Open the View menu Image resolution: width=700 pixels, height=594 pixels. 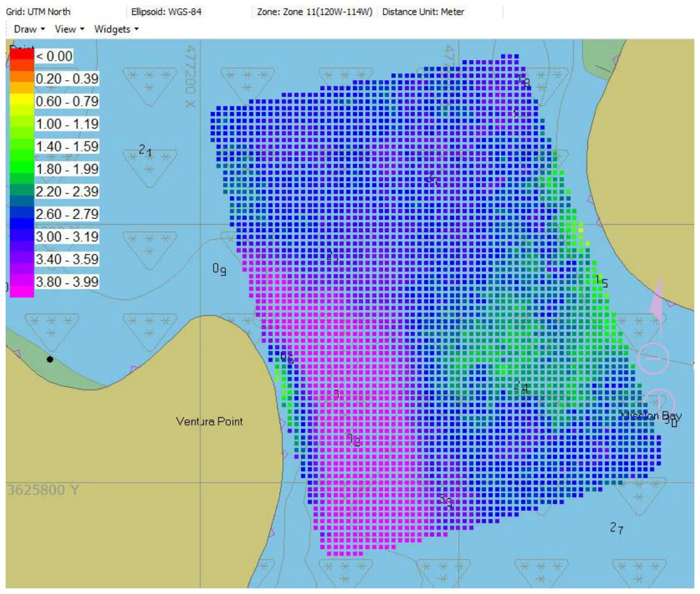(x=69, y=29)
